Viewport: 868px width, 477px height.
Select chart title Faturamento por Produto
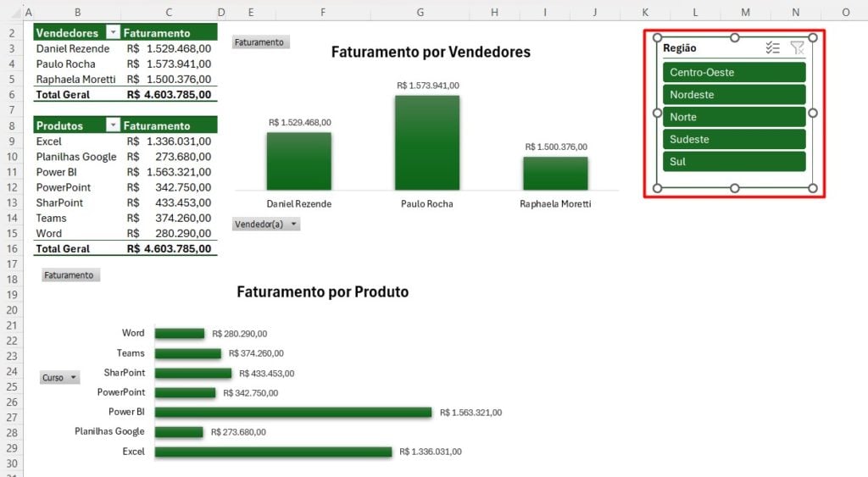323,291
